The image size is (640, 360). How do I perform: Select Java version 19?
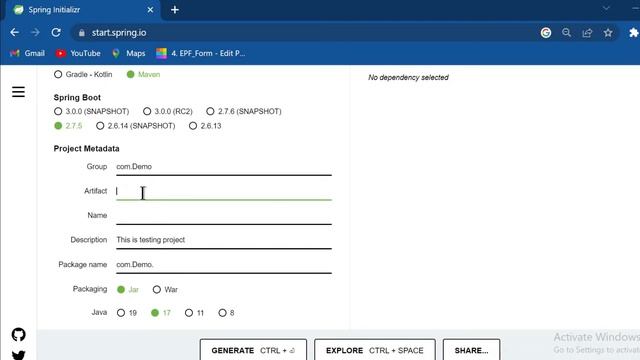[x=127, y=313]
